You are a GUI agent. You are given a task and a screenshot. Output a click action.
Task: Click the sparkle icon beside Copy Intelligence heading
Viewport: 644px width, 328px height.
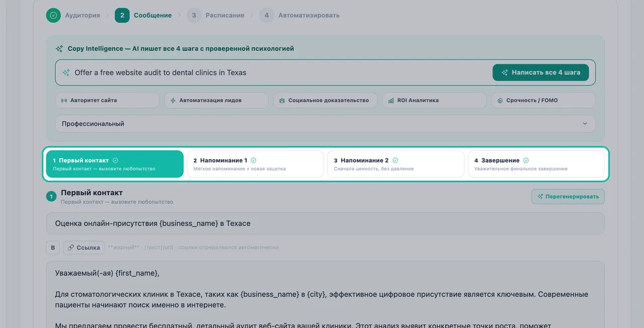click(59, 49)
